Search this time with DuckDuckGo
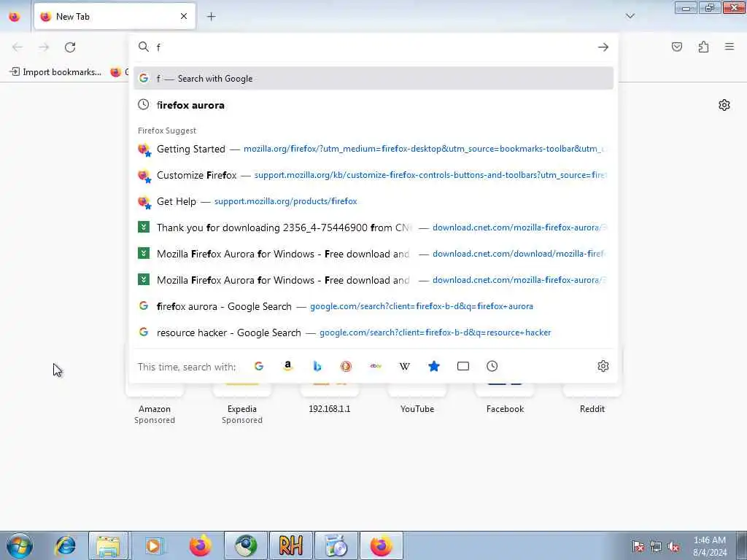Image resolution: width=747 pixels, height=560 pixels. pyautogui.click(x=346, y=366)
